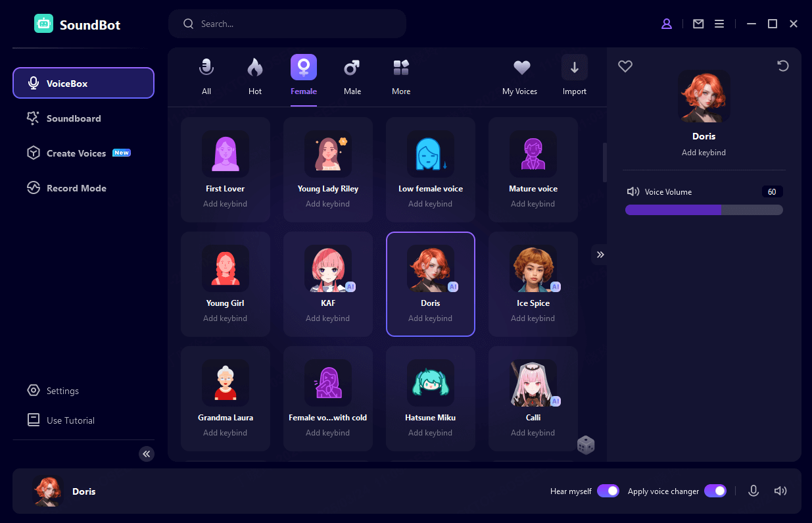Click Add keybind under Ice Spice

click(x=533, y=318)
